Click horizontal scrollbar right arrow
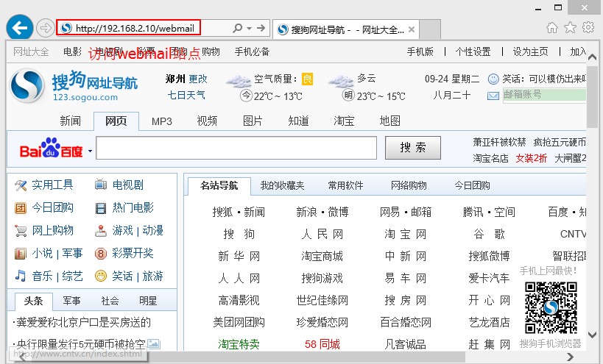Image resolution: width=603 pixels, height=364 pixels. [x=570, y=357]
